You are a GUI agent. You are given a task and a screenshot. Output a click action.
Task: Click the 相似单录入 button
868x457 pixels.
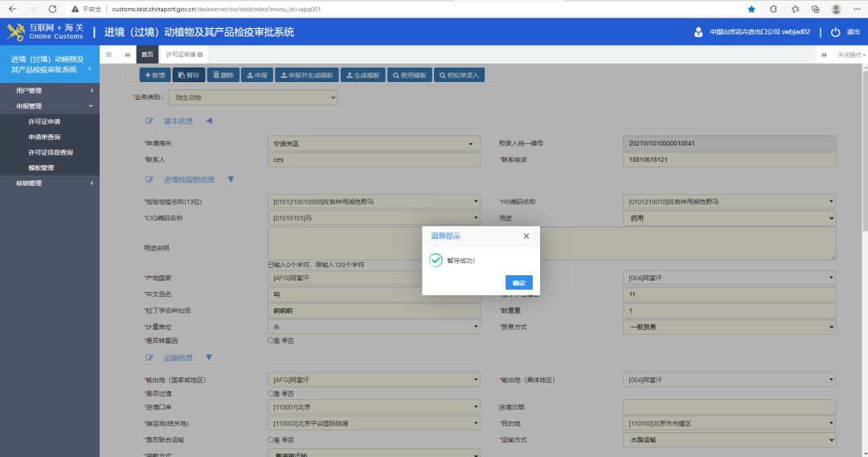(x=459, y=76)
